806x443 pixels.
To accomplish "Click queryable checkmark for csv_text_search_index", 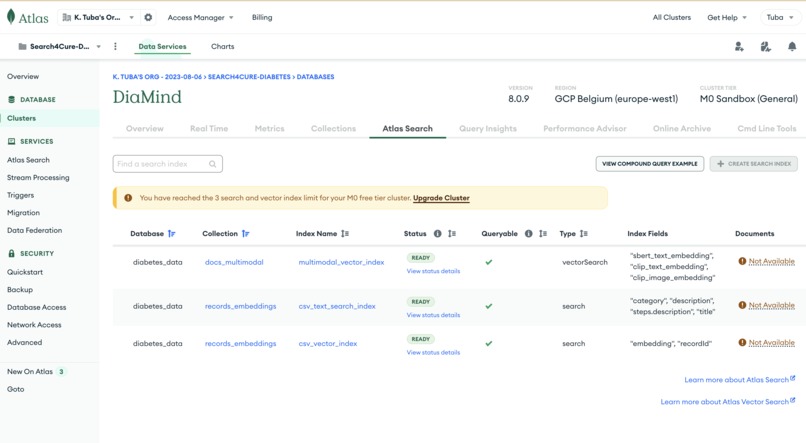I will (x=489, y=306).
